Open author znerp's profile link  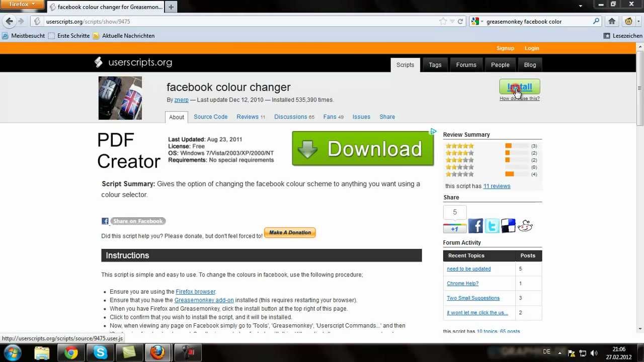coord(181,100)
